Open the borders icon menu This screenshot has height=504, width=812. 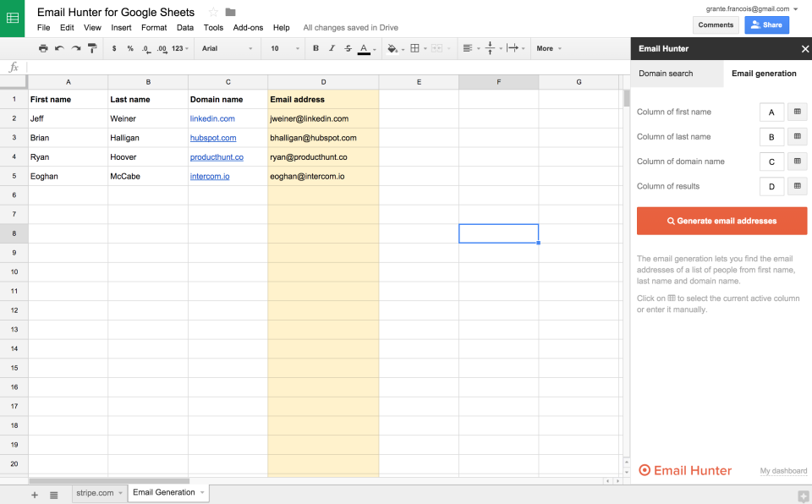point(414,48)
